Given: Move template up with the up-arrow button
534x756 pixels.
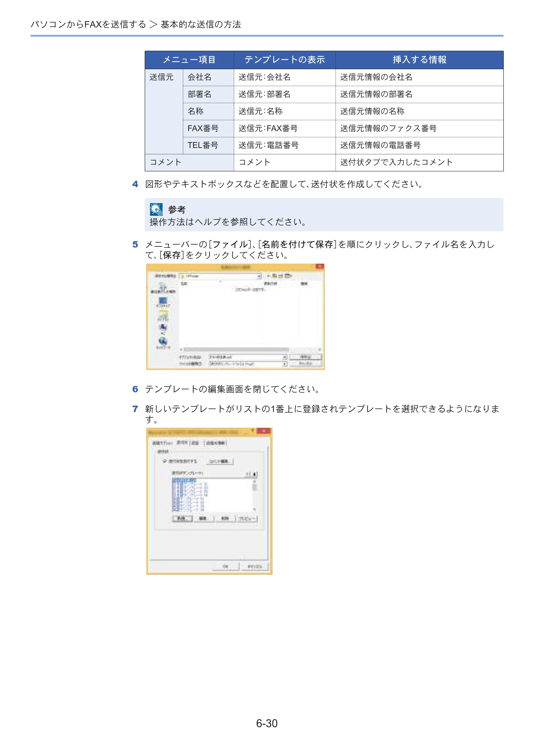Looking at the screenshot, I should [x=248, y=475].
